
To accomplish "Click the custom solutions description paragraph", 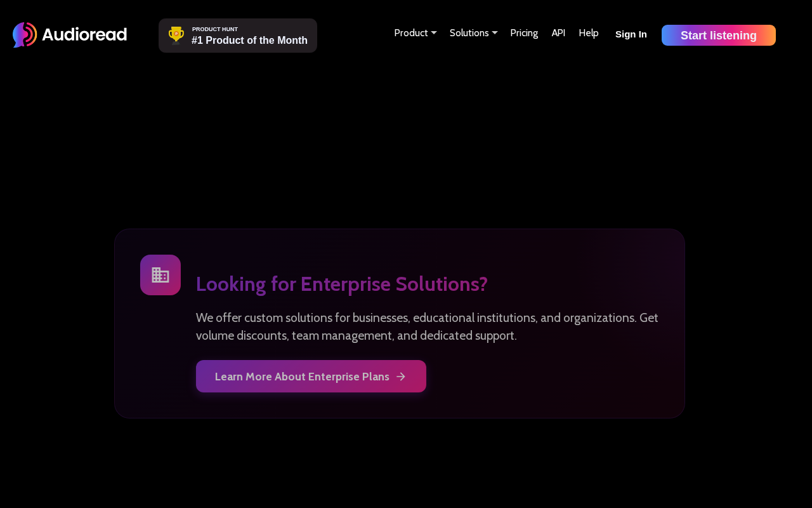I will pyautogui.click(x=427, y=326).
